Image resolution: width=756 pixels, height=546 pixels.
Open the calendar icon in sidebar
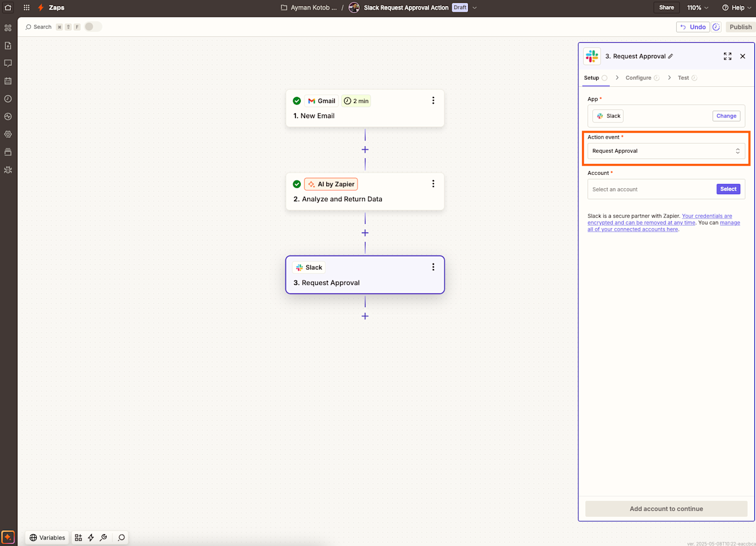coord(8,81)
